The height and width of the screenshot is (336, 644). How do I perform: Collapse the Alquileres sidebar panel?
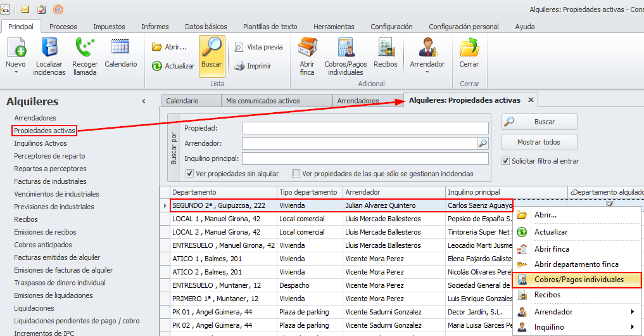click(x=144, y=101)
